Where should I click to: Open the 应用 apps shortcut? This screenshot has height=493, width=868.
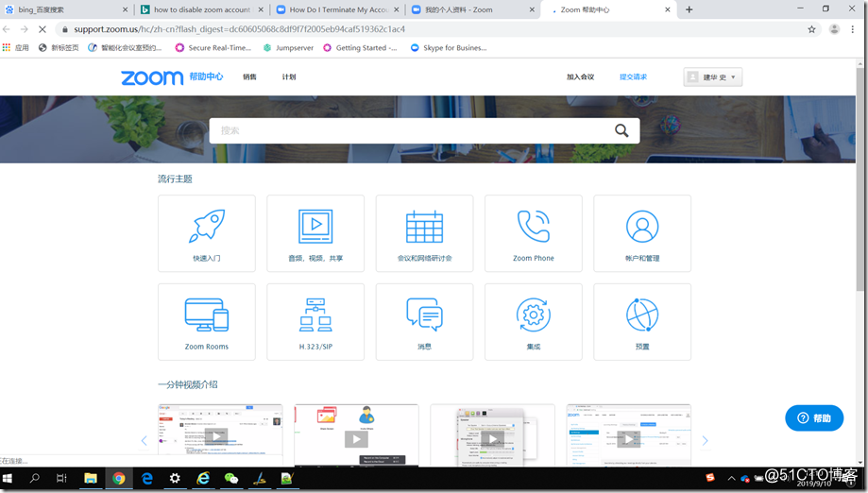(15, 47)
